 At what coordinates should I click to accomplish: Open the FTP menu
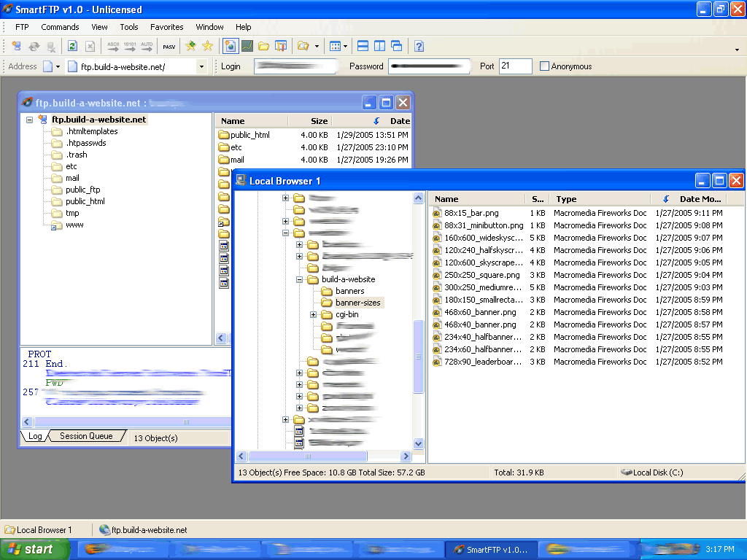click(x=22, y=27)
